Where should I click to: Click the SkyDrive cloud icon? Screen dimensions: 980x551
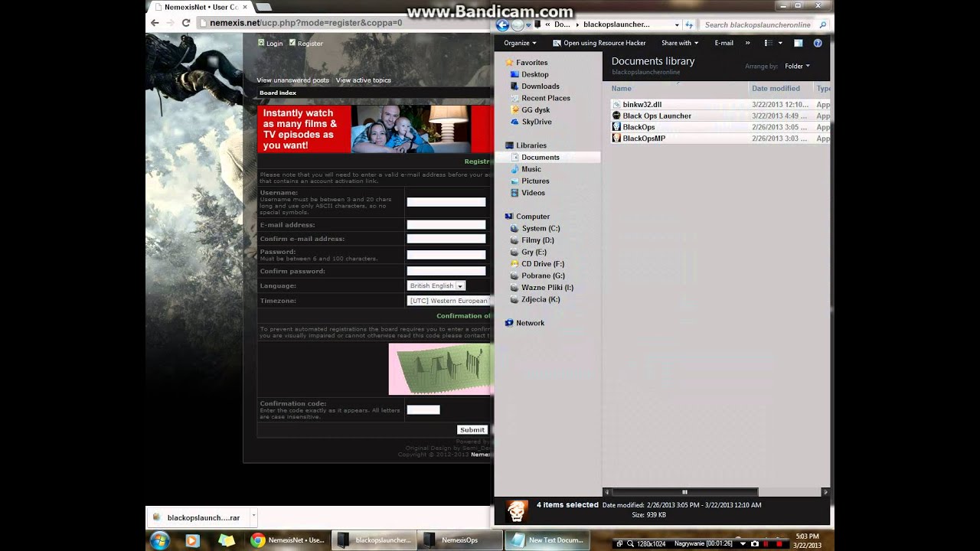514,122
